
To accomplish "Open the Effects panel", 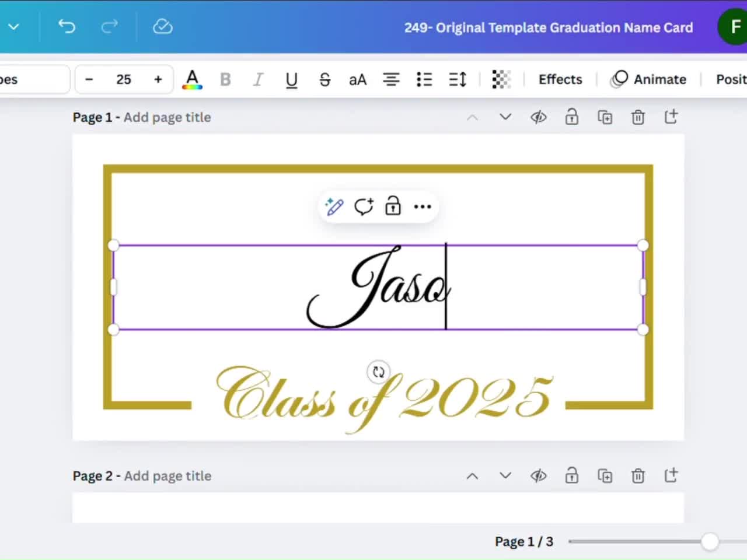I will pyautogui.click(x=560, y=79).
